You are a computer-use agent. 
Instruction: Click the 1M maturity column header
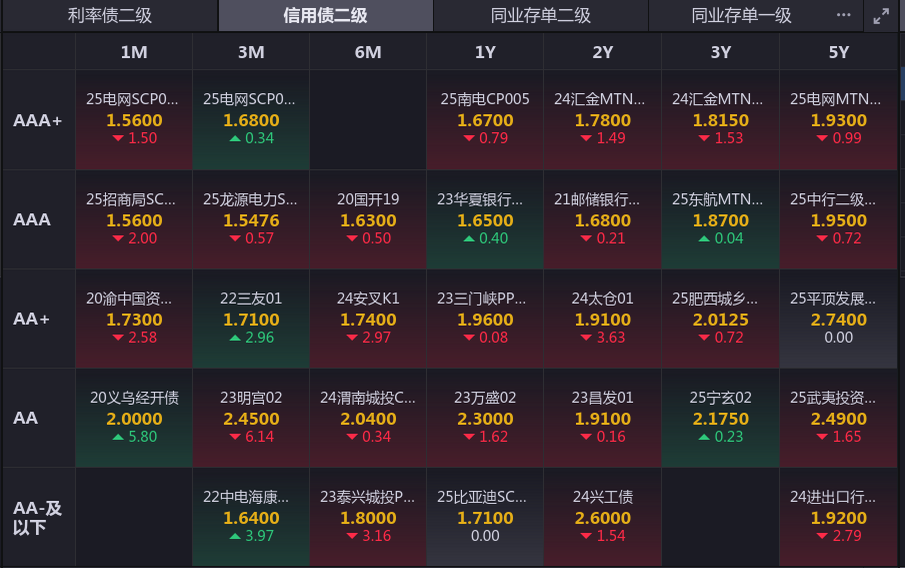coord(134,52)
